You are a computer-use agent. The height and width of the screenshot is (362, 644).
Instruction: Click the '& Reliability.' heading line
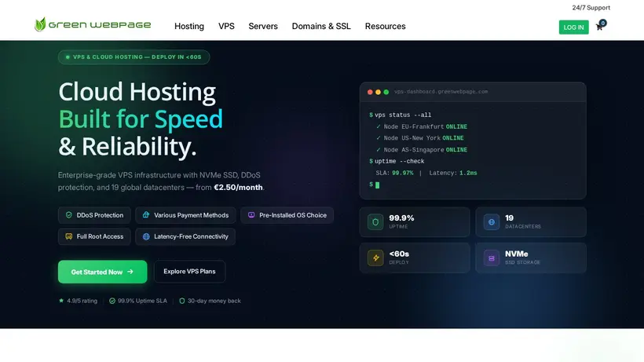point(127,147)
